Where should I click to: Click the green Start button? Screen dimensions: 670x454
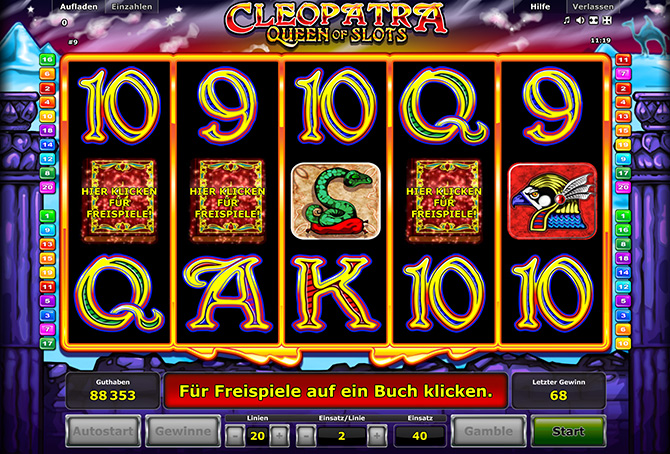568,431
